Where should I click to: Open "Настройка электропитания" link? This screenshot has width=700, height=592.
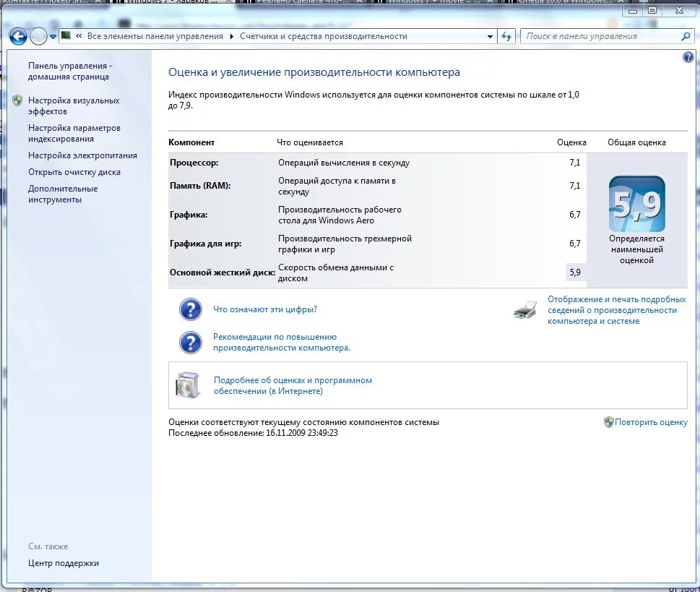coord(82,155)
